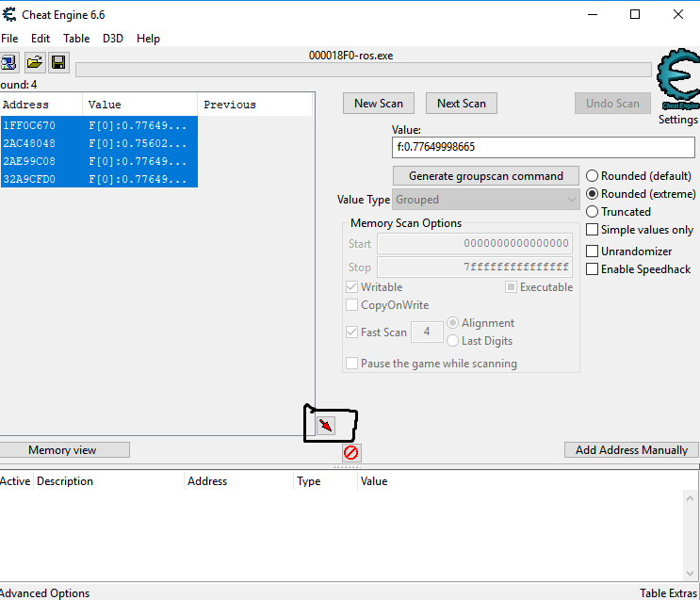Select the Truncated radio option
The width and height of the screenshot is (700, 600).
pos(592,212)
